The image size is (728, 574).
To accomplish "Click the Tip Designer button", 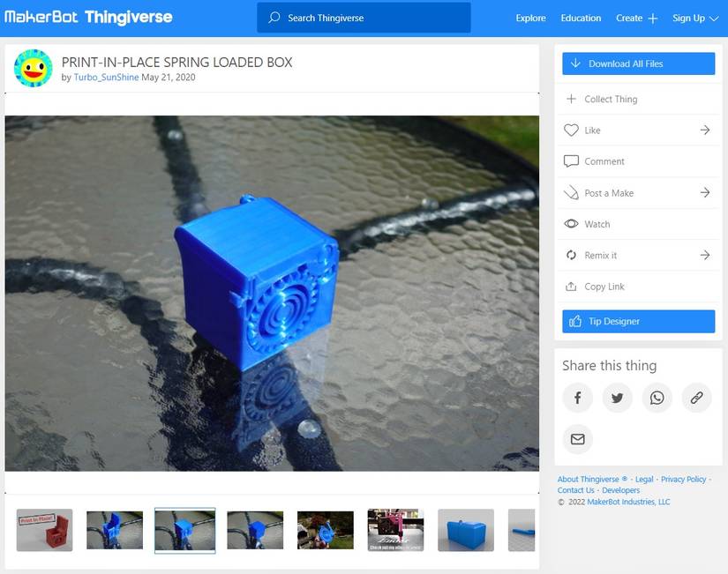I will pos(637,321).
